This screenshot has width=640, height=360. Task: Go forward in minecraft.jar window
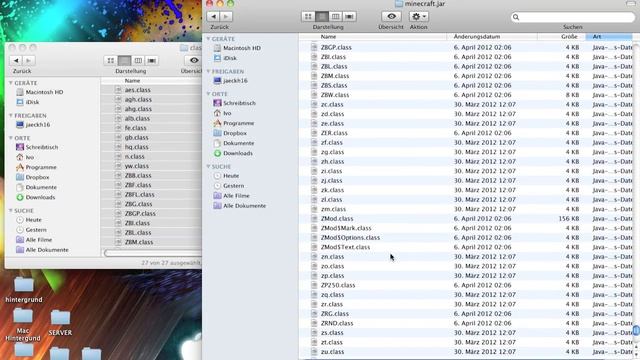226,16
